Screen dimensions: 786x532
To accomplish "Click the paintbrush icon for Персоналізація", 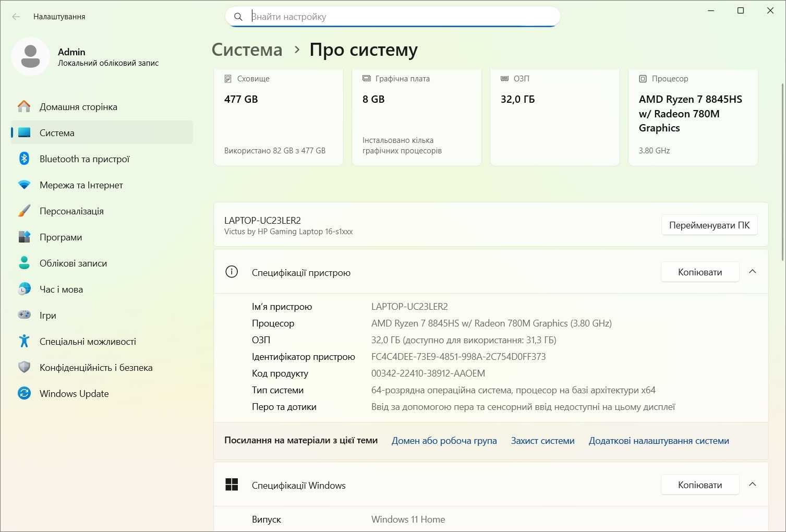I will click(24, 211).
